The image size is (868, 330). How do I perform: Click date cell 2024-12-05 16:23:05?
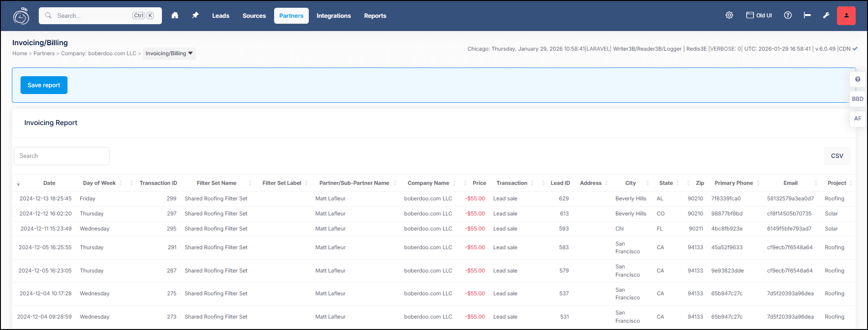45,271
